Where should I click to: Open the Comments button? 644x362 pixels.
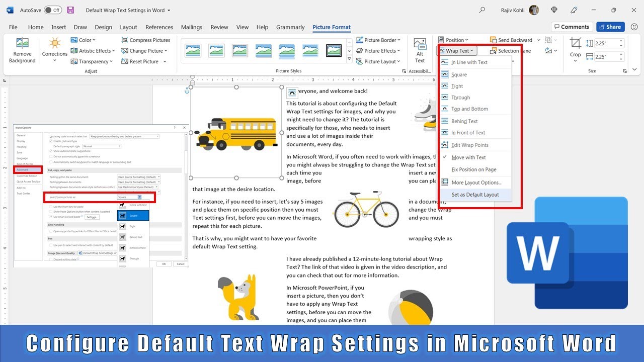point(571,27)
